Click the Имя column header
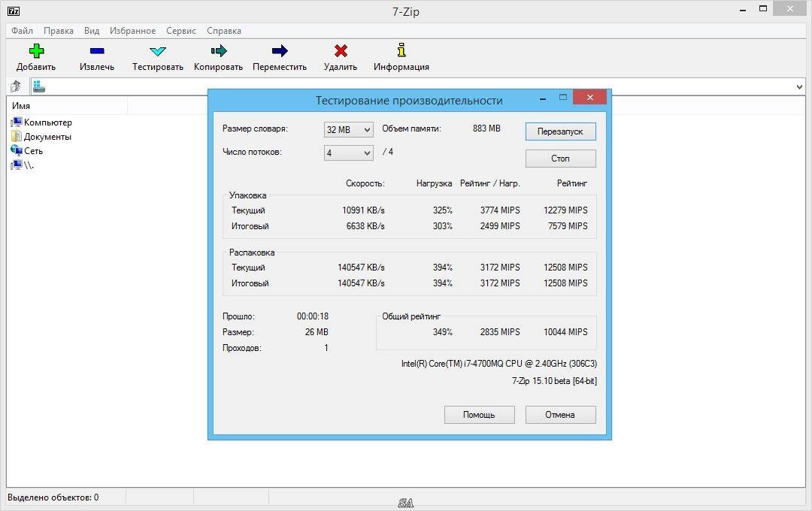812x511 pixels. pyautogui.click(x=67, y=106)
